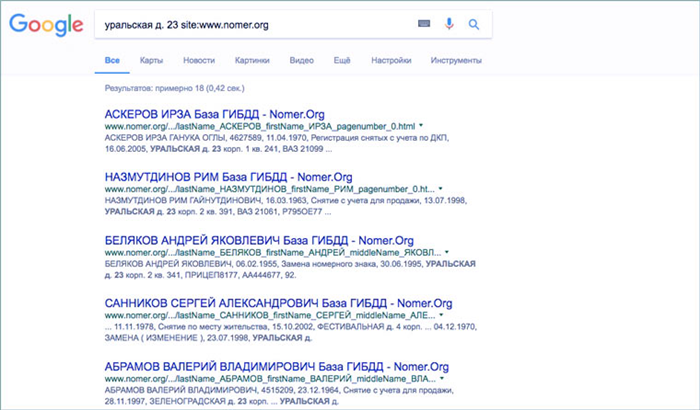
Task: Open САННИКОВ СЕРГЕЙ АЛЕКСАНДРОВИЧ result link
Action: (279, 303)
